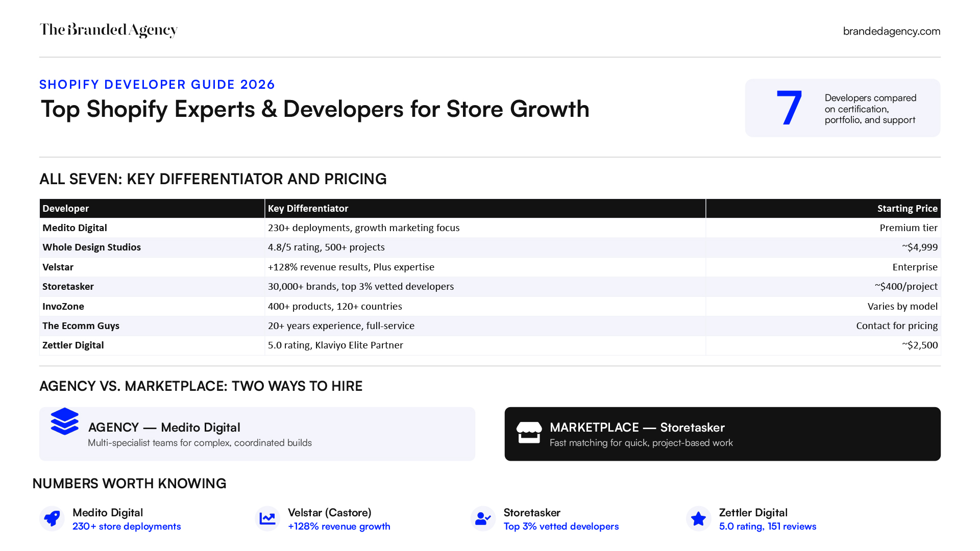Select the Developer column header

(x=152, y=208)
